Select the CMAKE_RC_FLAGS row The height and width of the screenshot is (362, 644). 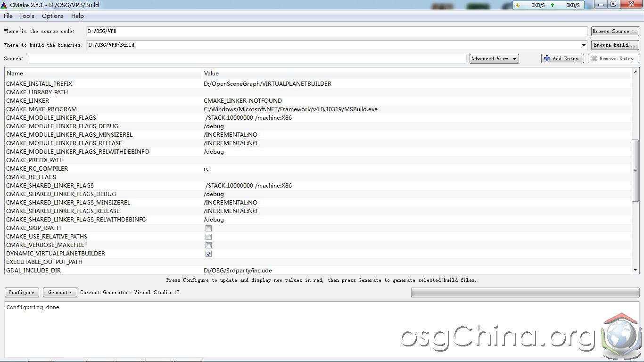click(318, 177)
